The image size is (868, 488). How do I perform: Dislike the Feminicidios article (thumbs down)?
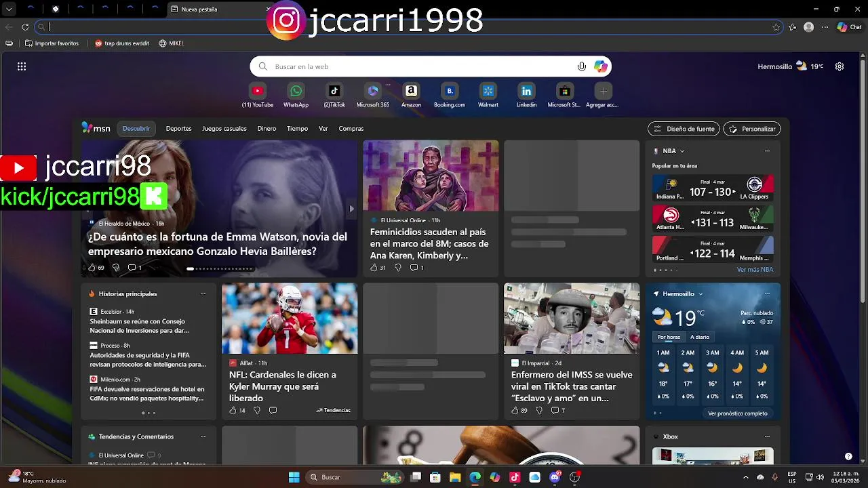[x=398, y=268]
